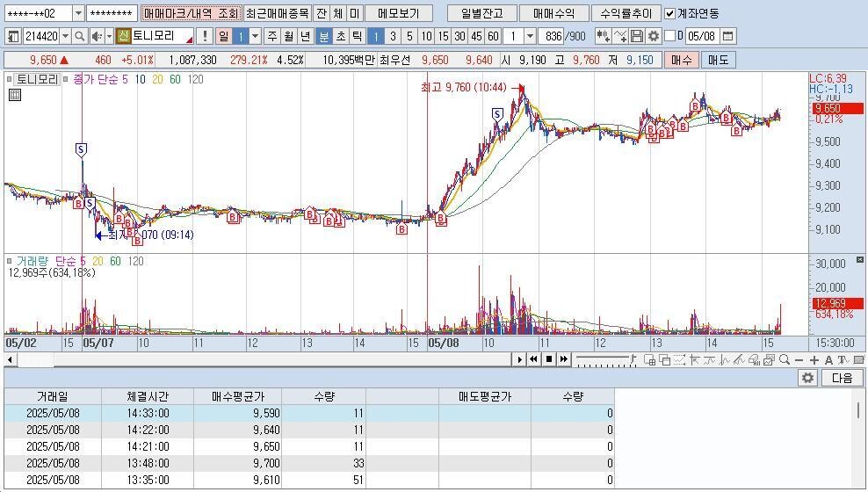Click the outlined T text style icon
Image resolution: width=868 pixels, height=492 pixels.
pyautogui.click(x=843, y=360)
